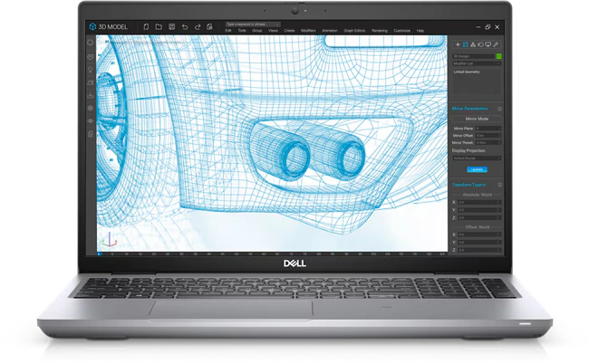Image resolution: width=589 pixels, height=364 pixels.
Task: Click the keyword search field
Action: click(253, 24)
